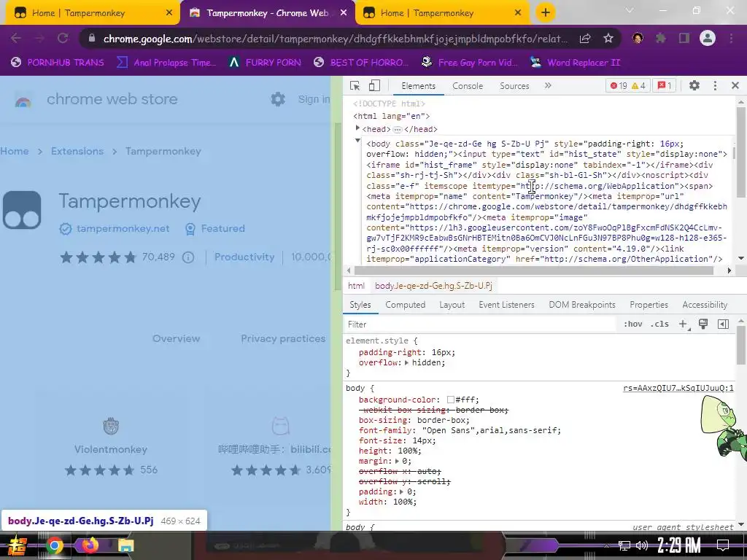Reload the page
The height and width of the screenshot is (560, 747).
tap(63, 38)
